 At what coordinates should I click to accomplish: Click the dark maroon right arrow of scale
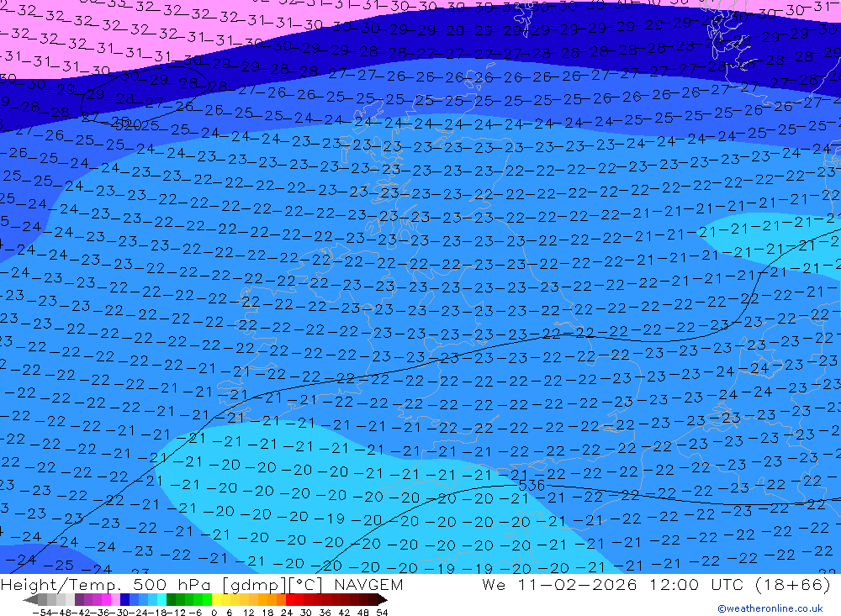pyautogui.click(x=383, y=599)
